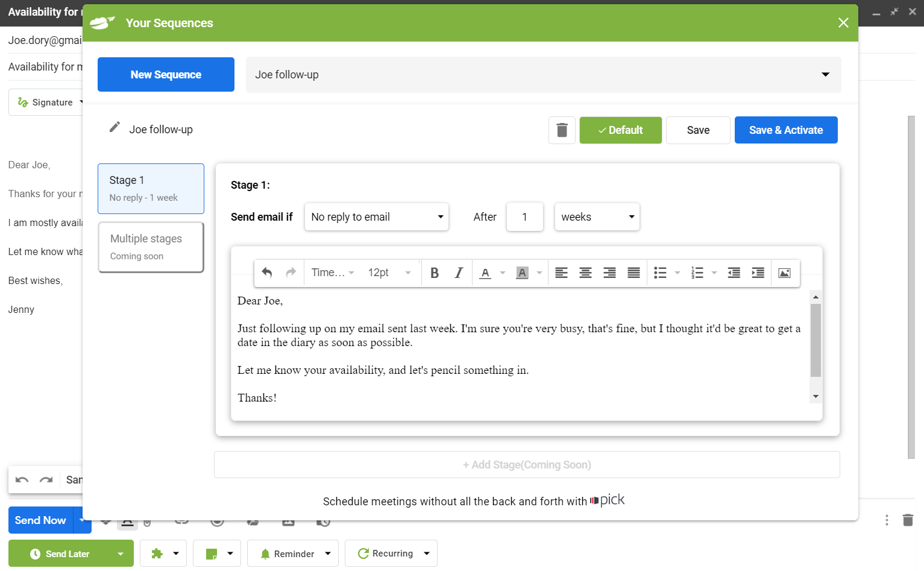Undo in the Gmail compose formatting bar
Viewport: 924px width, 571px height.
click(22, 480)
